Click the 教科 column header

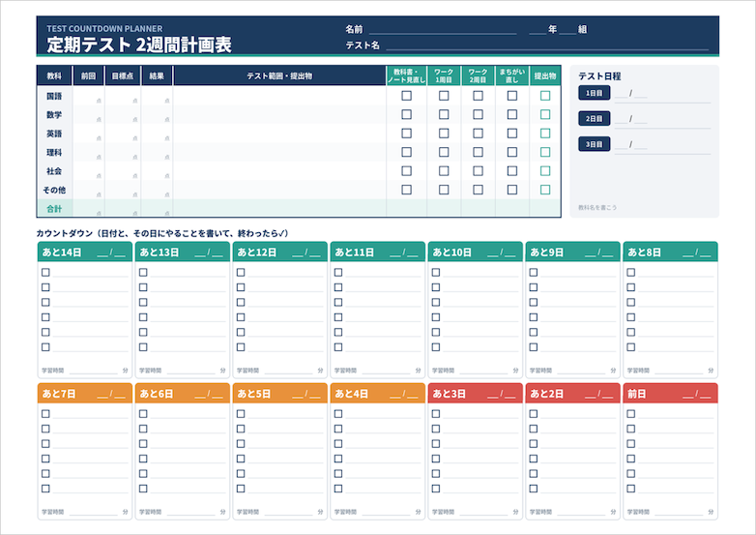[x=54, y=75]
